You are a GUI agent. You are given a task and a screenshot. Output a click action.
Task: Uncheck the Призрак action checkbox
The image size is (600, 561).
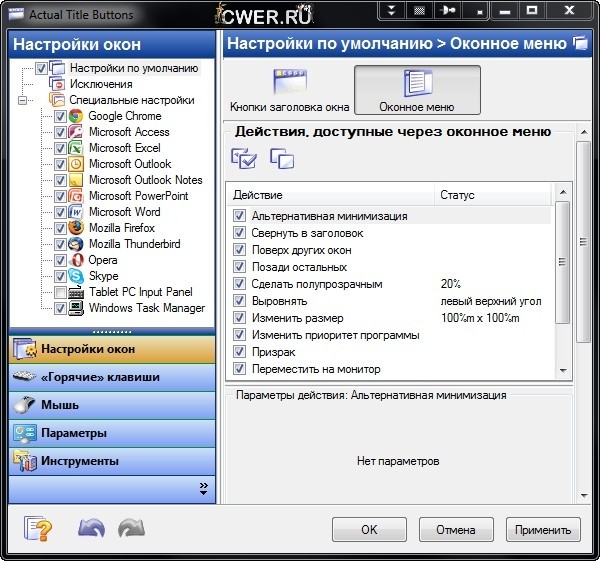tap(239, 352)
